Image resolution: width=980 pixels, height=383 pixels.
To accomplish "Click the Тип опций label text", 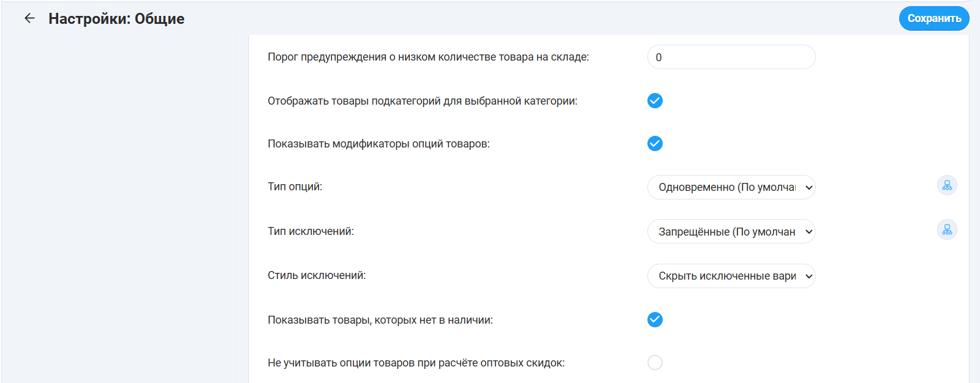I will click(295, 187).
